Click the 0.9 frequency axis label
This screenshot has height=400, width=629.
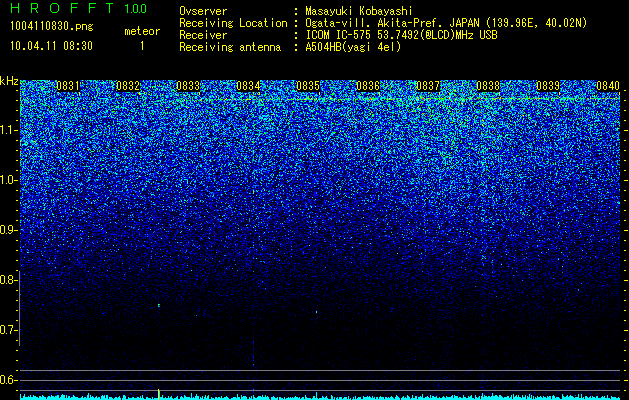click(x=8, y=230)
